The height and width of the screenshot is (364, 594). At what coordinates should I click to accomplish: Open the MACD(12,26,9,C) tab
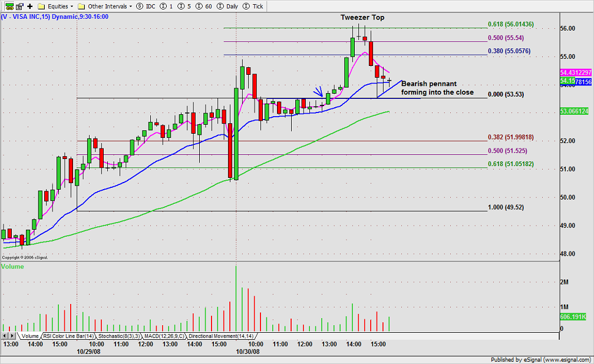click(164, 336)
